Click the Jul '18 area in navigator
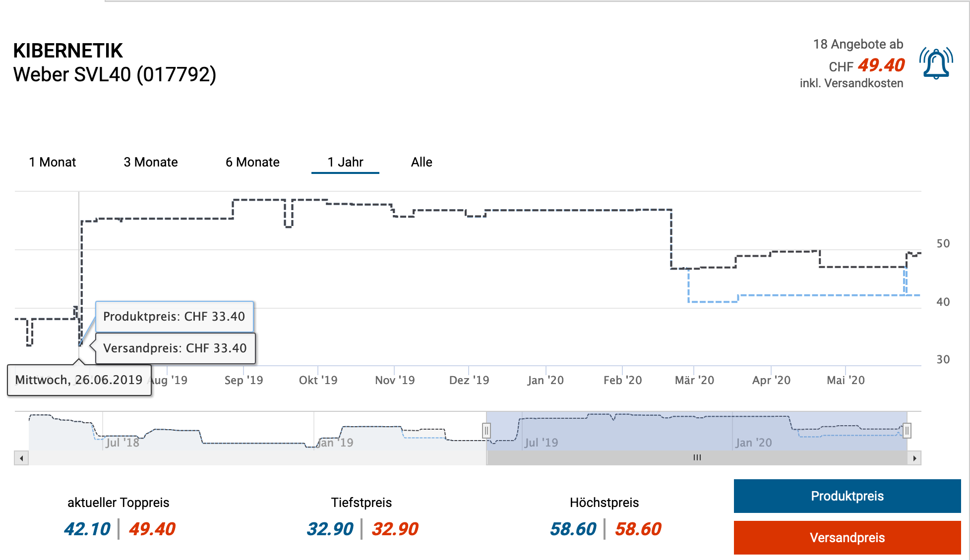This screenshot has height=560, width=970. (x=122, y=443)
